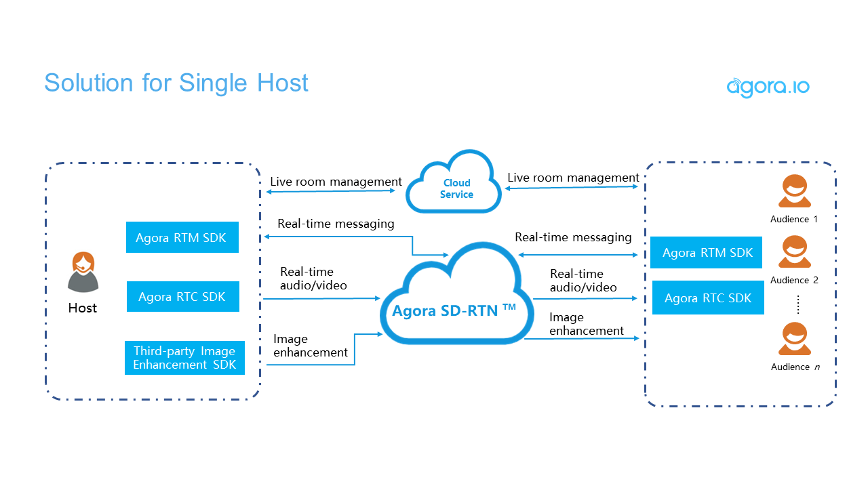868x488 pixels.
Task: Click the audience-side 'Image enhancement' label
Action: click(x=587, y=324)
